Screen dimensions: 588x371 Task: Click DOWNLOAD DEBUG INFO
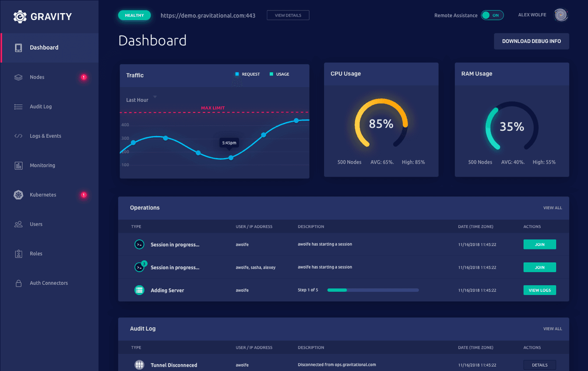click(531, 41)
